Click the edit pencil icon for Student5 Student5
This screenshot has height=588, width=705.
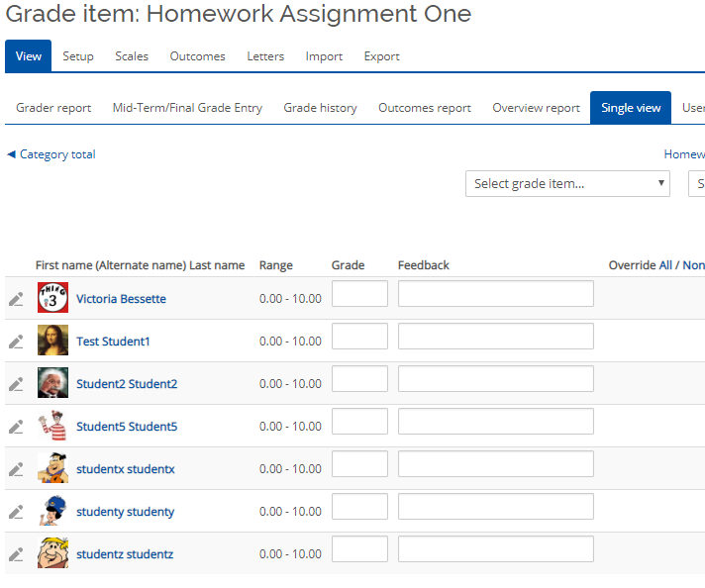16,427
